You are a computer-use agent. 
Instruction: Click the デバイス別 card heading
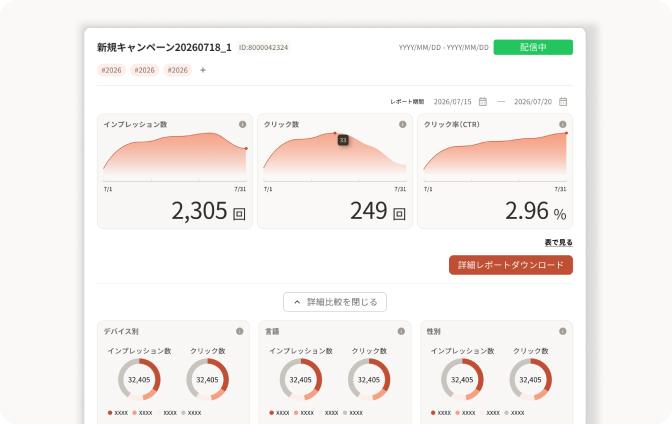point(121,331)
